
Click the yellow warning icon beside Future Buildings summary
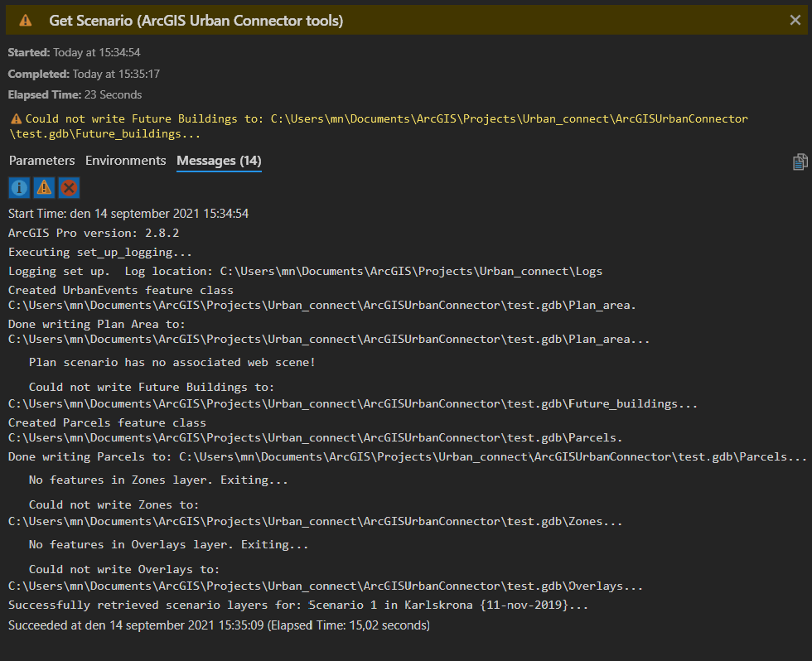[17, 119]
